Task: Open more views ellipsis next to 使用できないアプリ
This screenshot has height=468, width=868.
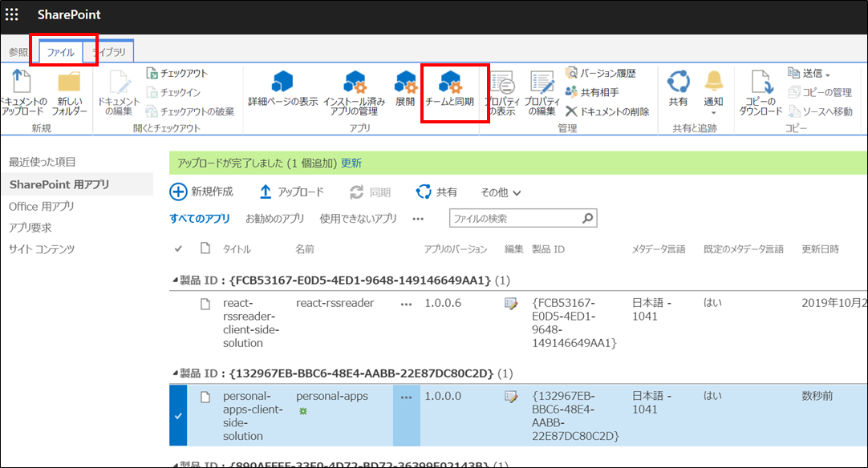Action: click(x=418, y=219)
